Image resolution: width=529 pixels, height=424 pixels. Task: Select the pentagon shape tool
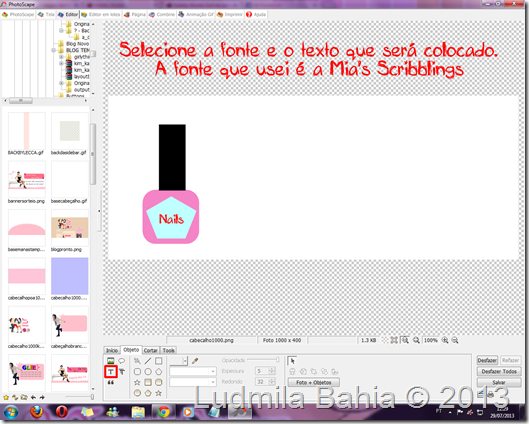point(159,372)
